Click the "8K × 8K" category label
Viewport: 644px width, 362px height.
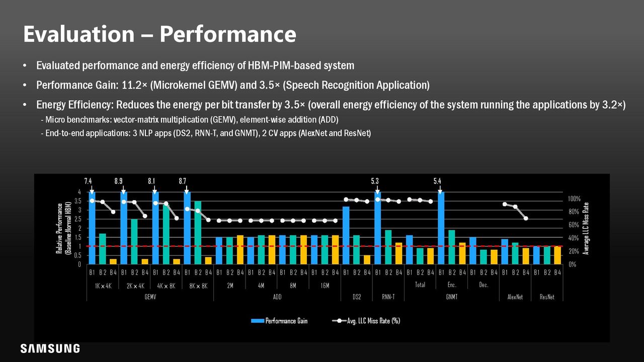pos(198,285)
